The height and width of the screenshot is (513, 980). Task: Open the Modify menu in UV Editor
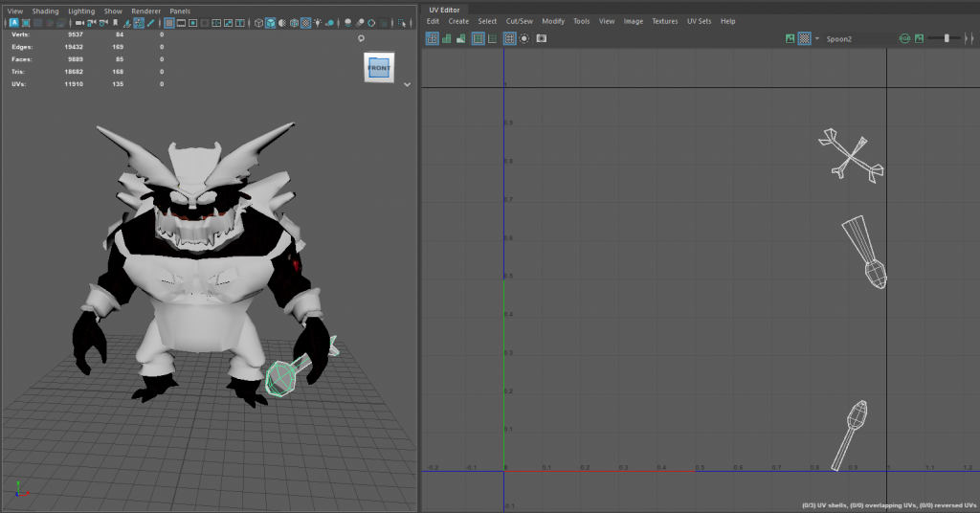(x=553, y=21)
